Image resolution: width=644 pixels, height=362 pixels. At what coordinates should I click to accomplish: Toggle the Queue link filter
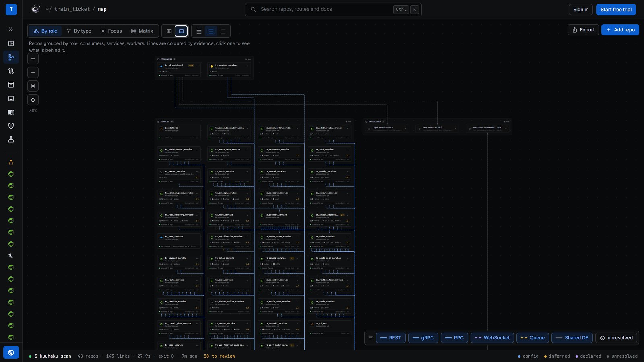533,338
